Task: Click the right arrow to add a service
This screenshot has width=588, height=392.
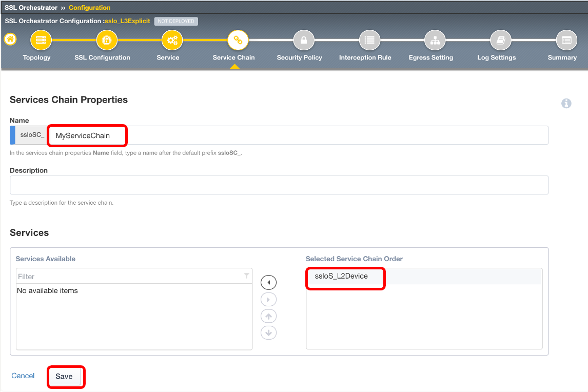Action: click(x=268, y=299)
